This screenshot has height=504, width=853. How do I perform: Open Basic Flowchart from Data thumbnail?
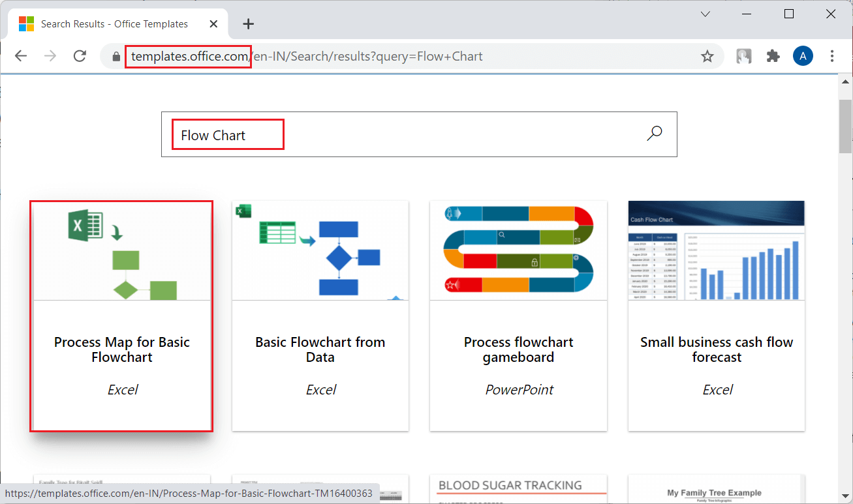coord(320,250)
